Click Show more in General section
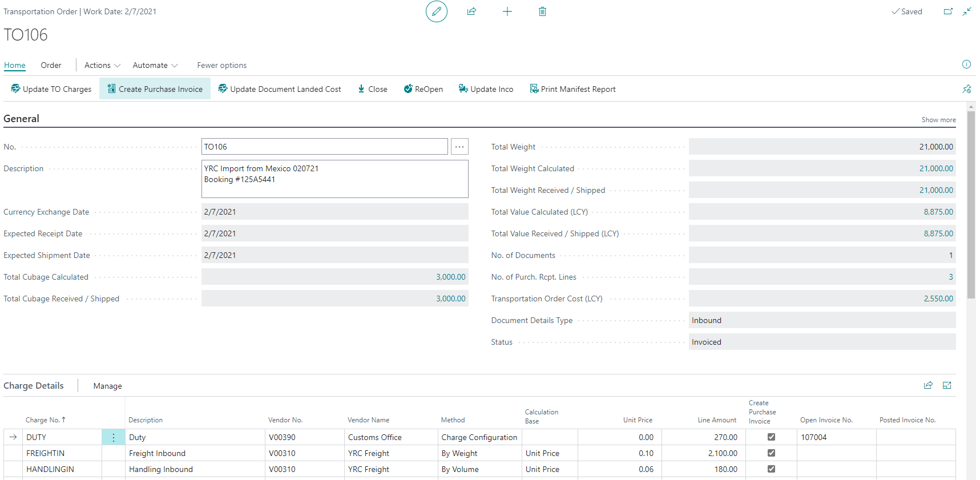Screen dimensions: 980x480 pos(938,120)
